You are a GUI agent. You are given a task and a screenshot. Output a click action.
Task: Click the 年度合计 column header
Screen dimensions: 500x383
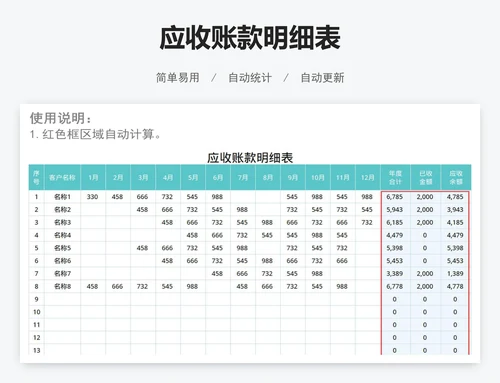[396, 177]
